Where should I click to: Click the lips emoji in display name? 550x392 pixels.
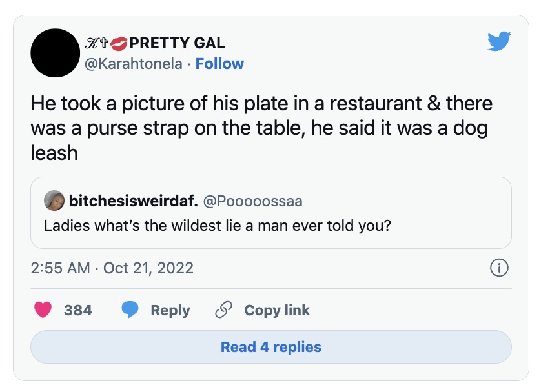pos(119,44)
